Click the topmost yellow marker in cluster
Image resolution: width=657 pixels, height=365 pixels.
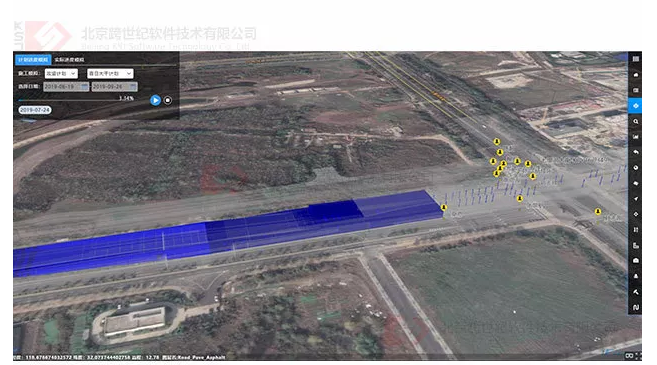click(x=497, y=142)
